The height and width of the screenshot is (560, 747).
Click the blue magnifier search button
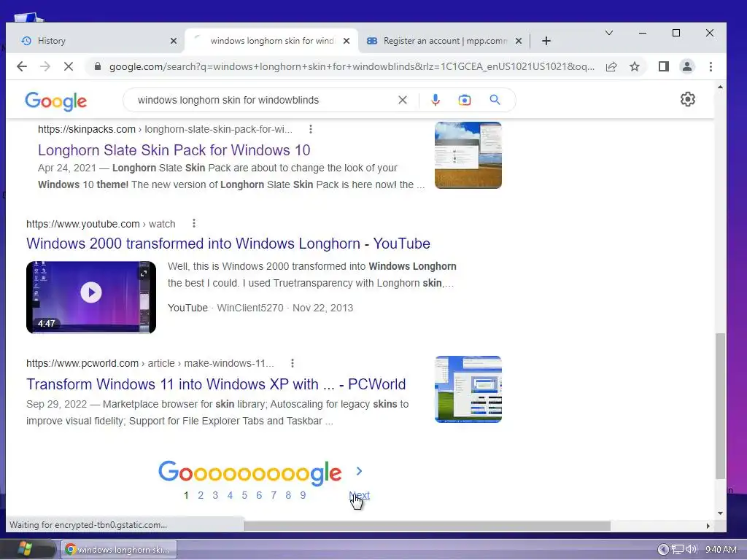(x=495, y=100)
